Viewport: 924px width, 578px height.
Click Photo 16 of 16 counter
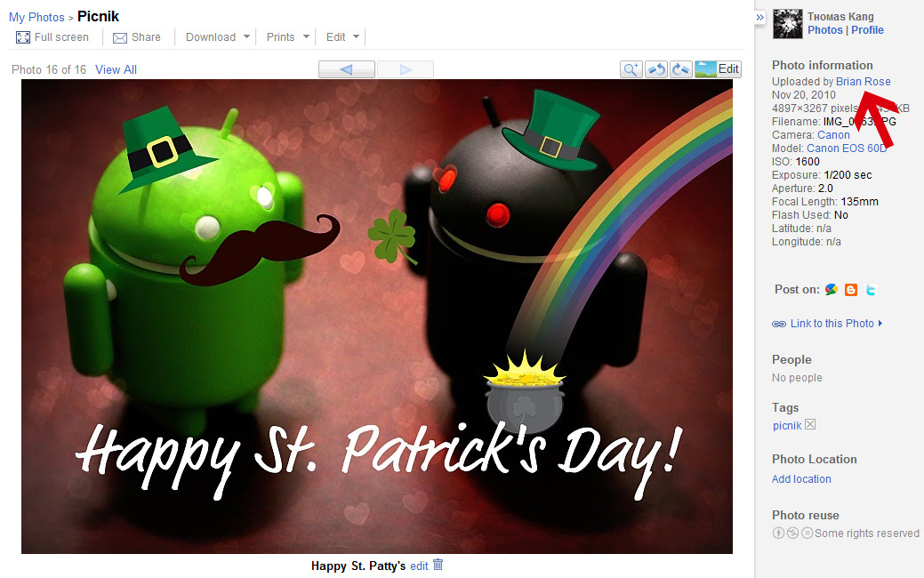[x=49, y=69]
